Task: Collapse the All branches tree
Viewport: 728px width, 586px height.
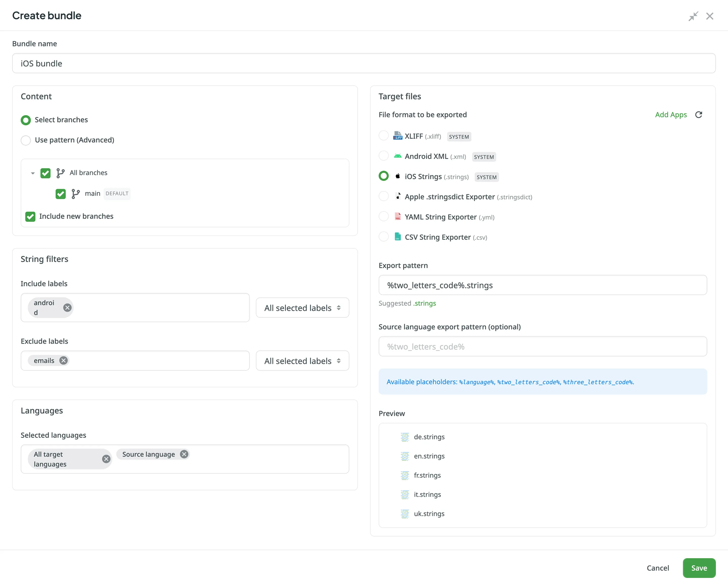Action: [33, 173]
